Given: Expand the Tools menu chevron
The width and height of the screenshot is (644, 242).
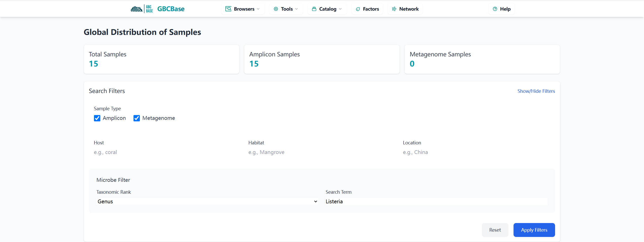Looking at the screenshot, I should click(296, 9).
